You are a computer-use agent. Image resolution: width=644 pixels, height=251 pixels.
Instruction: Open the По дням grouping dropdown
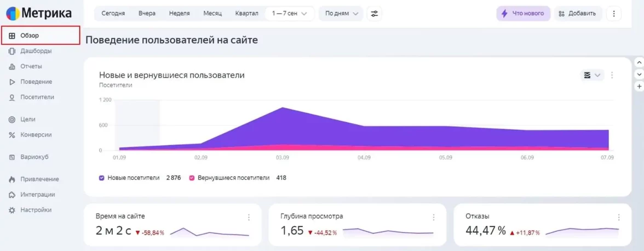click(341, 13)
